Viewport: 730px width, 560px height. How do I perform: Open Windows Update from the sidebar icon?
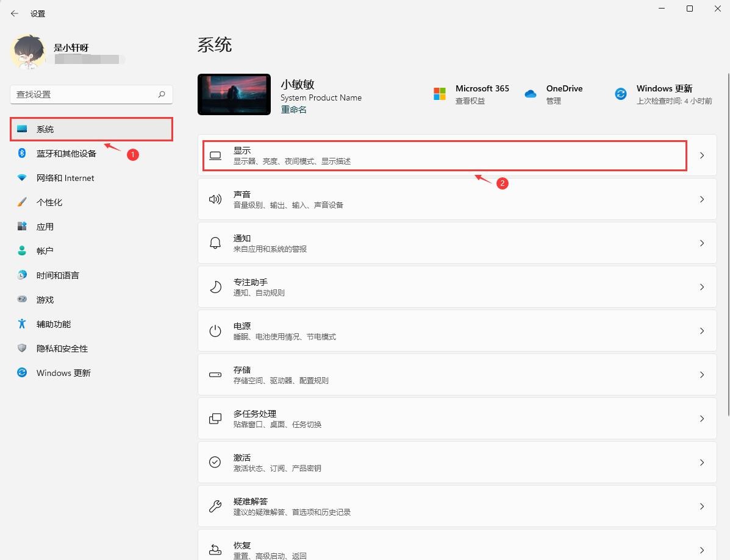(21, 372)
